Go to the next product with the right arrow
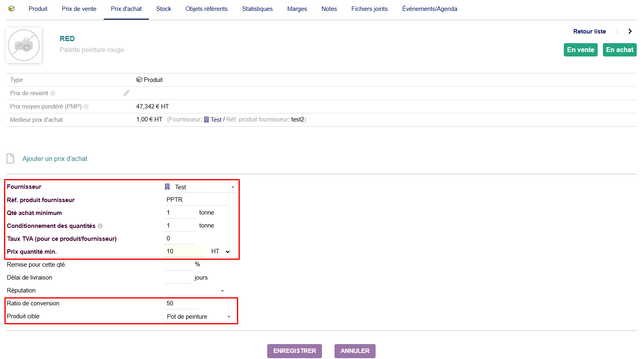This screenshot has width=644, height=359. point(630,31)
